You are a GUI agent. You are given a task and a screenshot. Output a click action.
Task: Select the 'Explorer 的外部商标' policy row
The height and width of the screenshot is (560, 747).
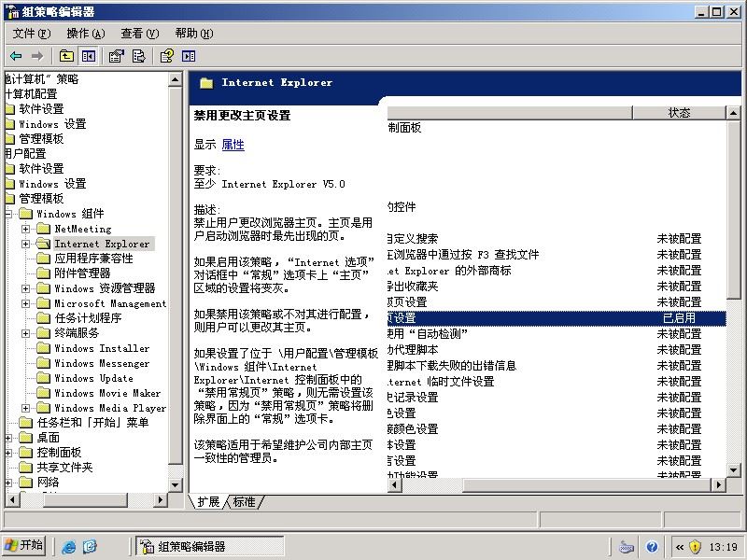(557, 271)
